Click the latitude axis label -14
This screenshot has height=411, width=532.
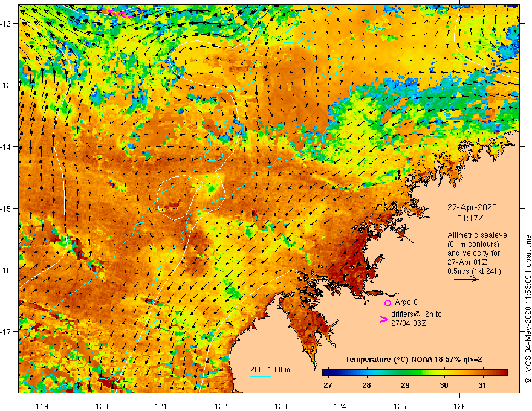click(6, 147)
